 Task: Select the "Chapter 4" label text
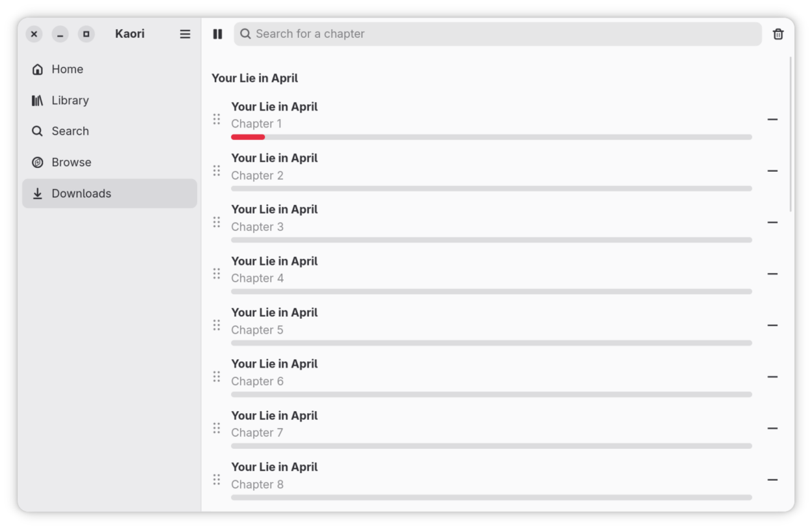(x=257, y=278)
